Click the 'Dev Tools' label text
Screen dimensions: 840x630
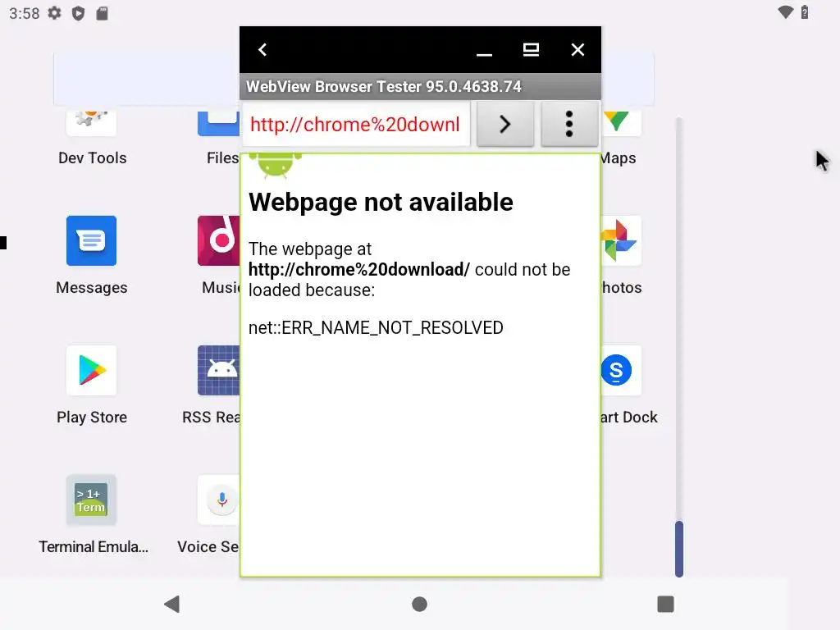point(92,157)
